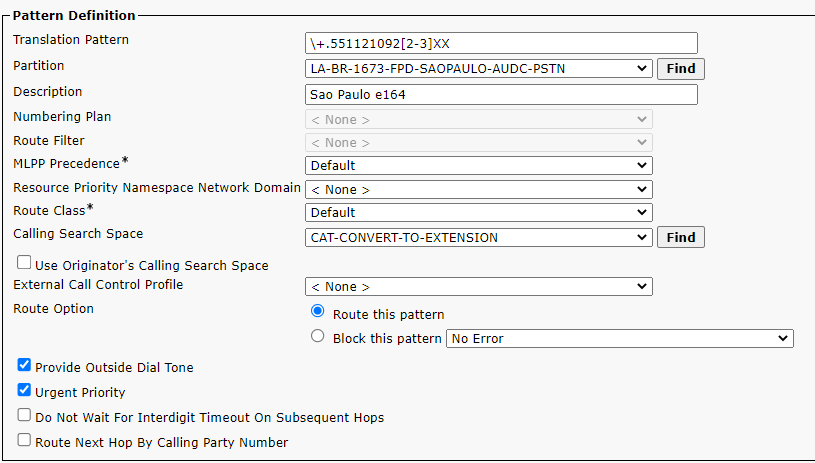Click Find button next to Partition
The height and width of the screenshot is (463, 815).
pyautogui.click(x=680, y=69)
